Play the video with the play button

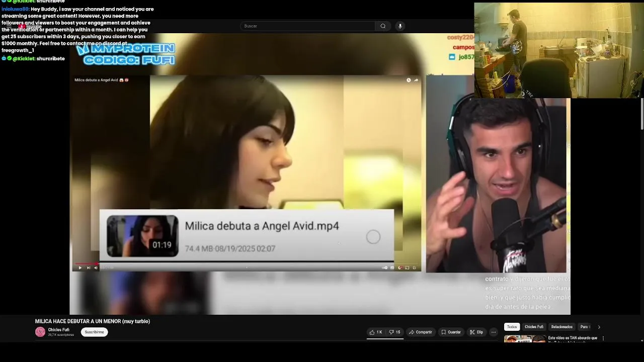point(80,267)
